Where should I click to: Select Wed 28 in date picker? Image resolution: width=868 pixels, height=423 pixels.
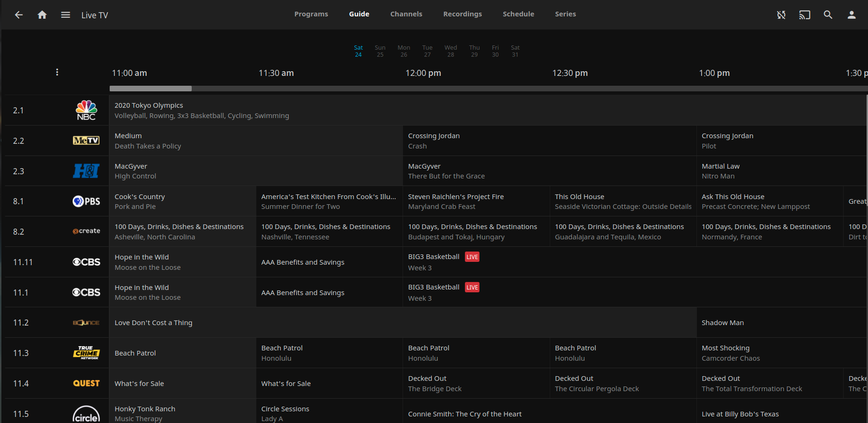pos(451,51)
